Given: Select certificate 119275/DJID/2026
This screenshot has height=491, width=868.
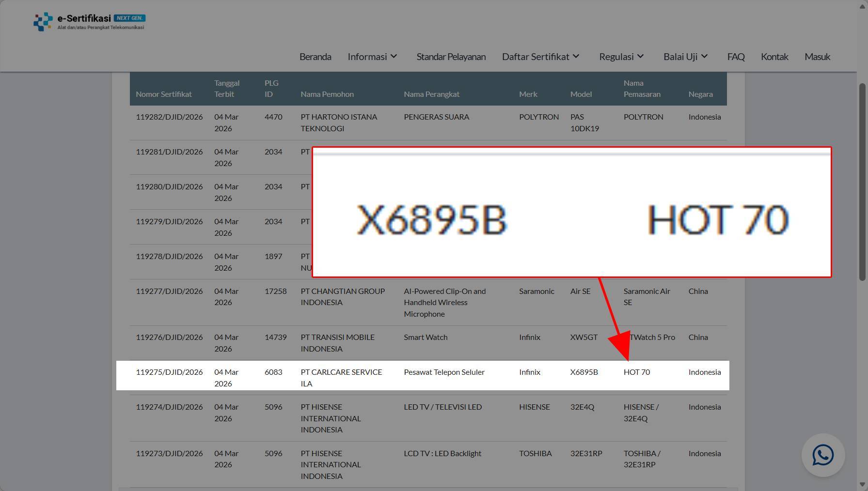Looking at the screenshot, I should coord(169,372).
